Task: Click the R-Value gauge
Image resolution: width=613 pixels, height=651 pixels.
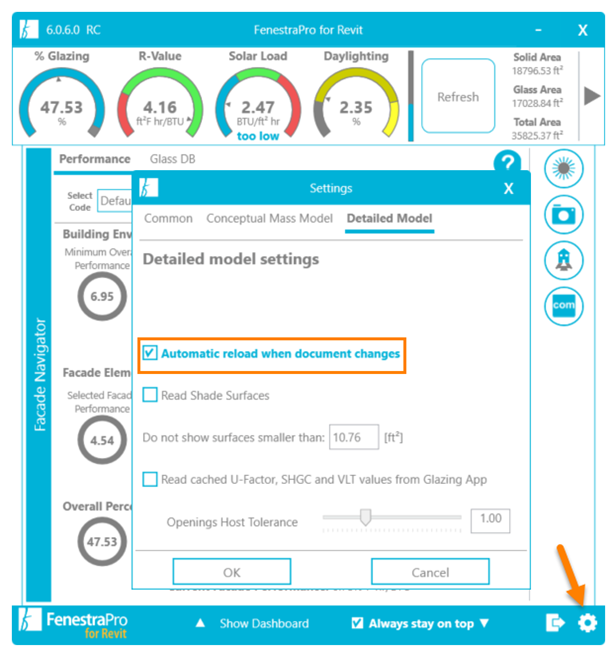Action: 160,103
